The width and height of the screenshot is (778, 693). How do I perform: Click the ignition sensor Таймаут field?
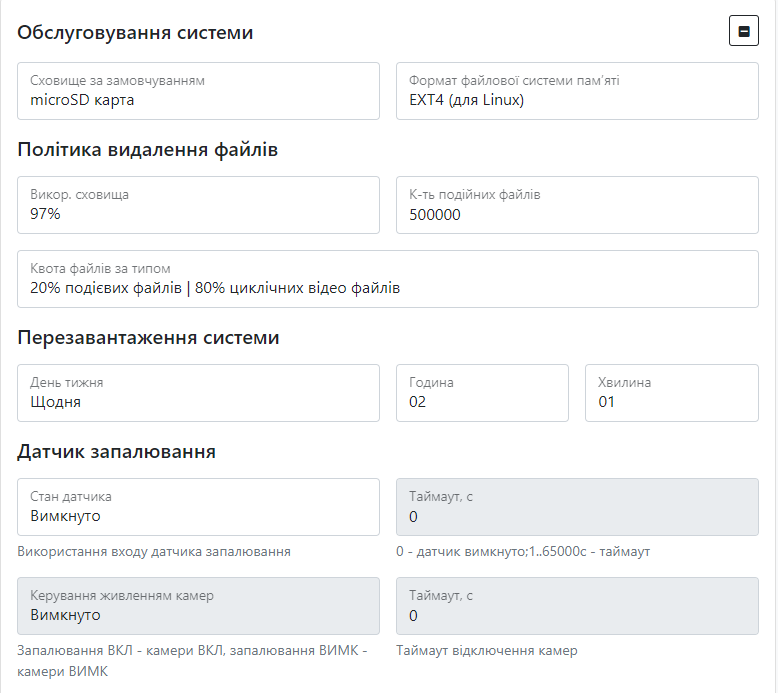coord(577,507)
